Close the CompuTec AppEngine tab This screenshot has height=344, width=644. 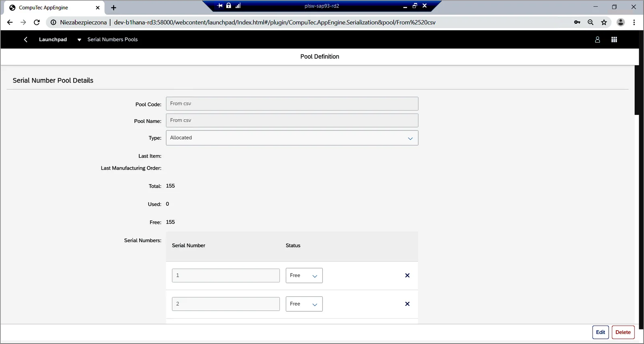(x=97, y=8)
